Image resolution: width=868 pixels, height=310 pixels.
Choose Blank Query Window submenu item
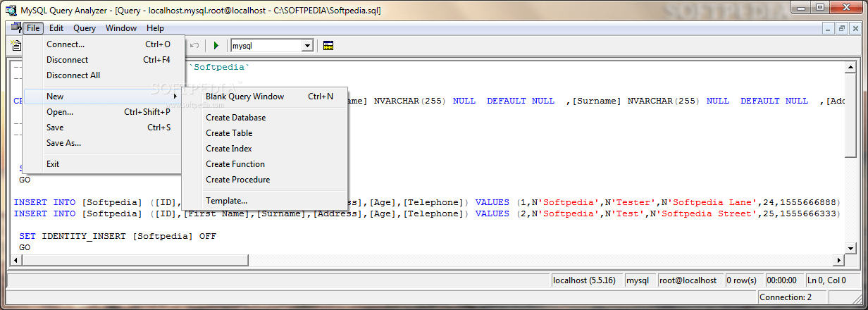[x=265, y=97]
